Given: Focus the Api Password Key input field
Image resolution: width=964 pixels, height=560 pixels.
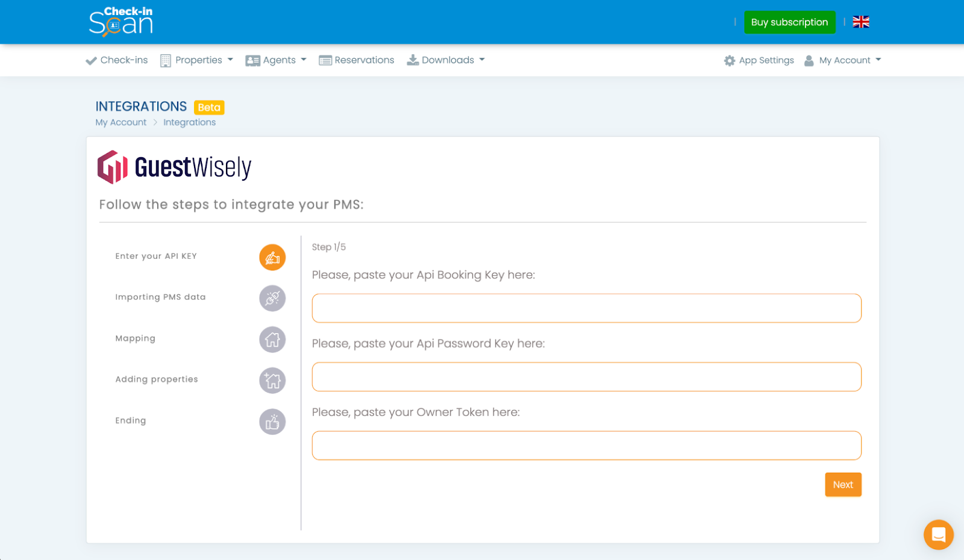Looking at the screenshot, I should point(587,377).
